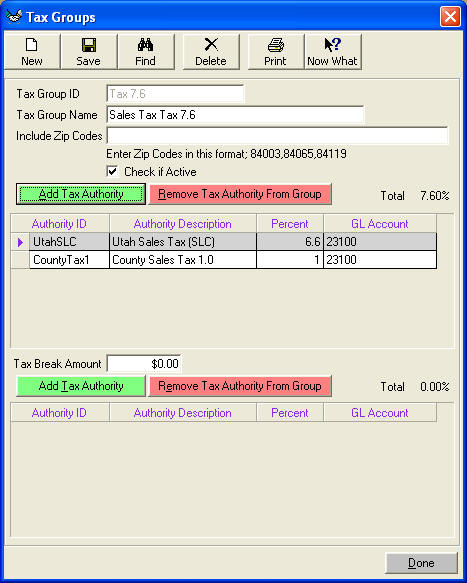Click the CountyTax1 authority ID cell
Screen dimensions: 467x583
[70, 260]
